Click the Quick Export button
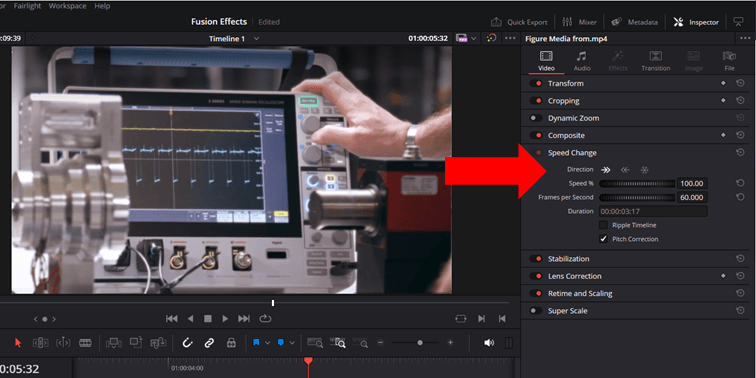This screenshot has width=756, height=378. pyautogui.click(x=519, y=22)
